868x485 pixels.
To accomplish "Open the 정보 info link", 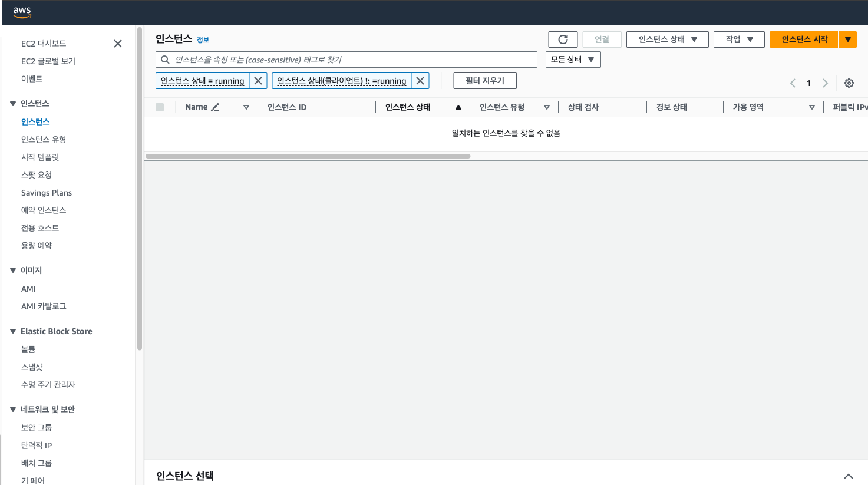I will [203, 40].
